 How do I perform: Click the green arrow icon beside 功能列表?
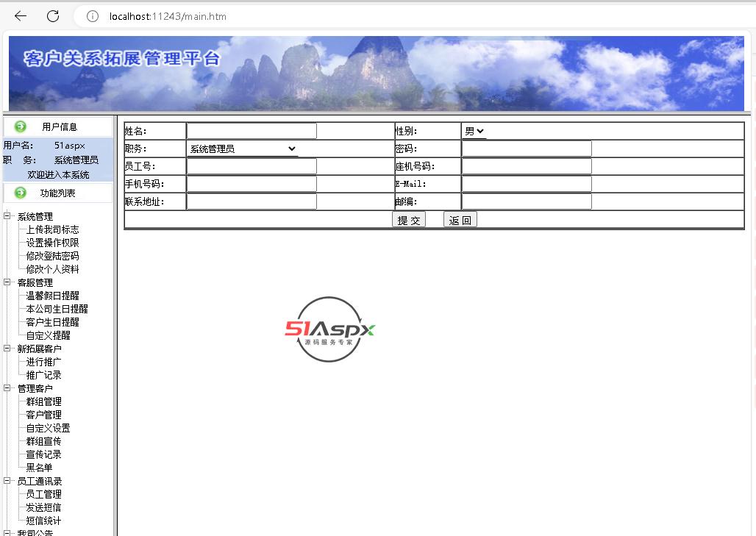[21, 193]
